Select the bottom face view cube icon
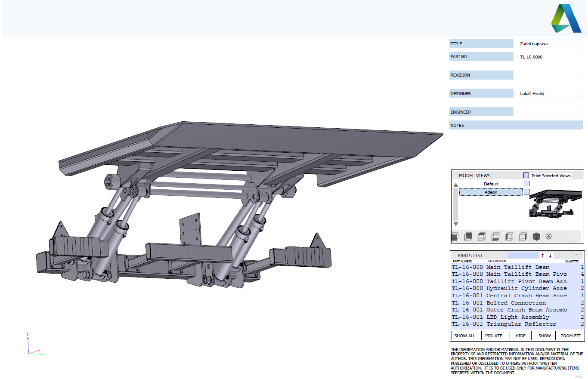Viewport: 588px width, 379px height. click(x=495, y=236)
